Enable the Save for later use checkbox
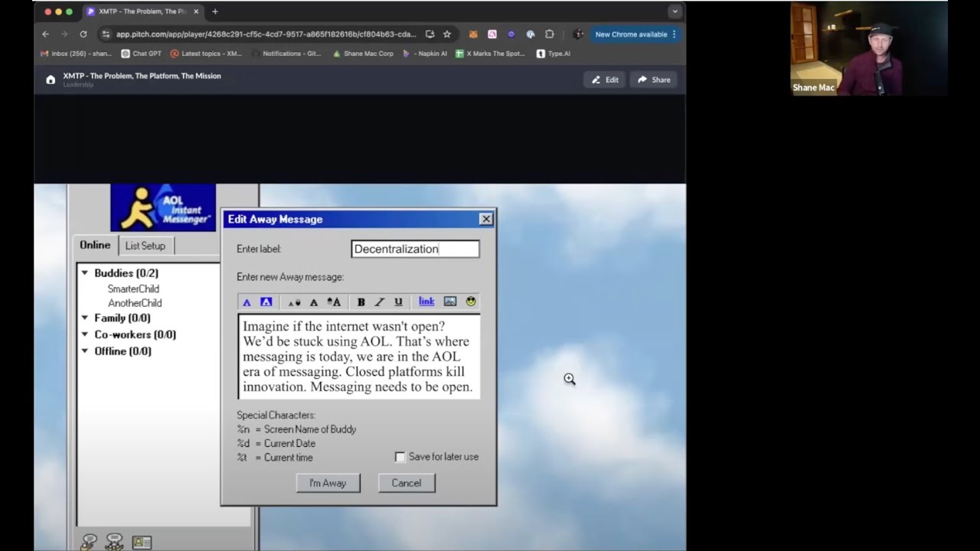The height and width of the screenshot is (551, 980). [400, 457]
